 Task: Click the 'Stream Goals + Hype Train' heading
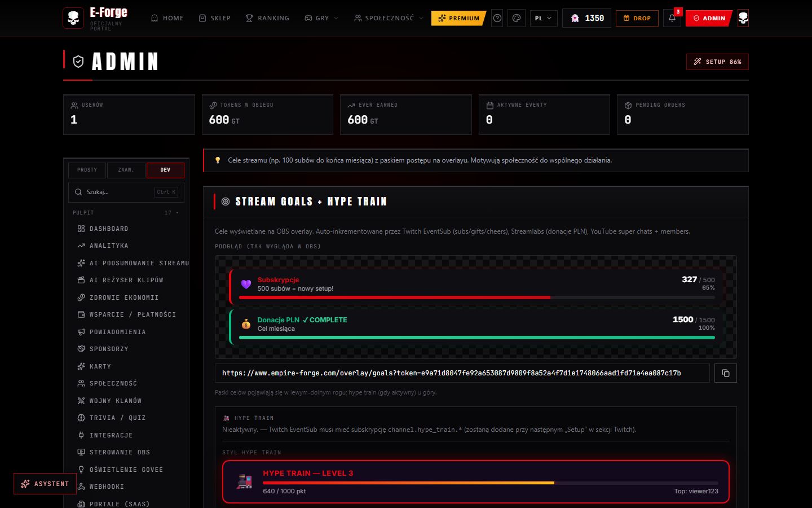pos(311,202)
